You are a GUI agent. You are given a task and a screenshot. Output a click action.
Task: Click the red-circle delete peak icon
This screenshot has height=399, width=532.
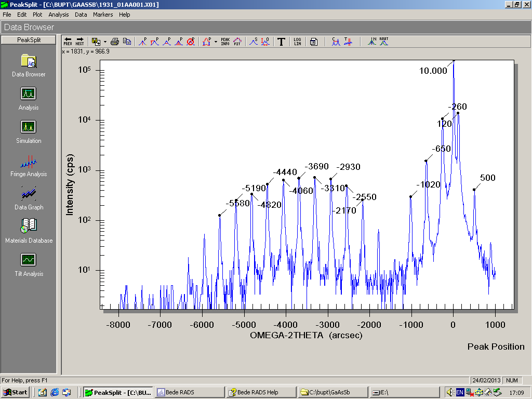coord(191,42)
